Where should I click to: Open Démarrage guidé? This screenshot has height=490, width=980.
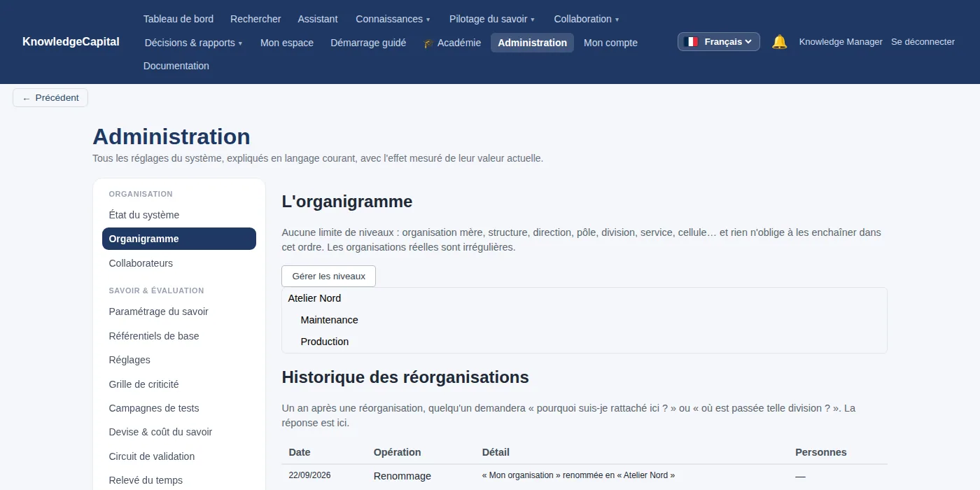point(368,43)
